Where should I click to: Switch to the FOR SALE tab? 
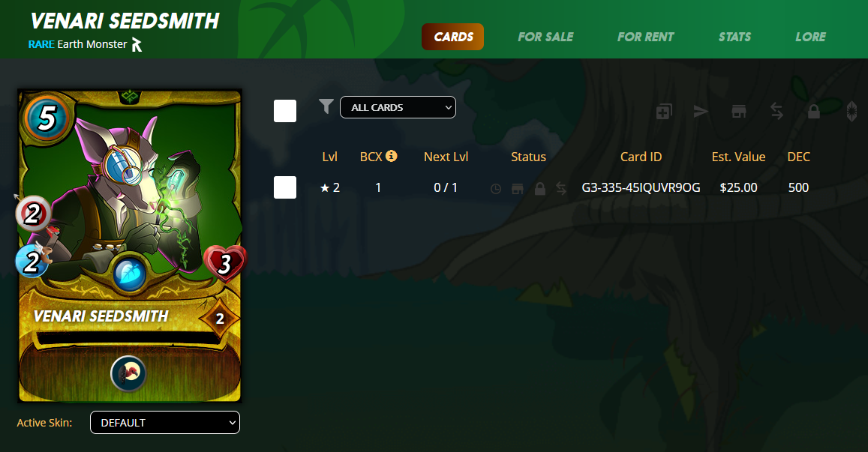tap(545, 37)
